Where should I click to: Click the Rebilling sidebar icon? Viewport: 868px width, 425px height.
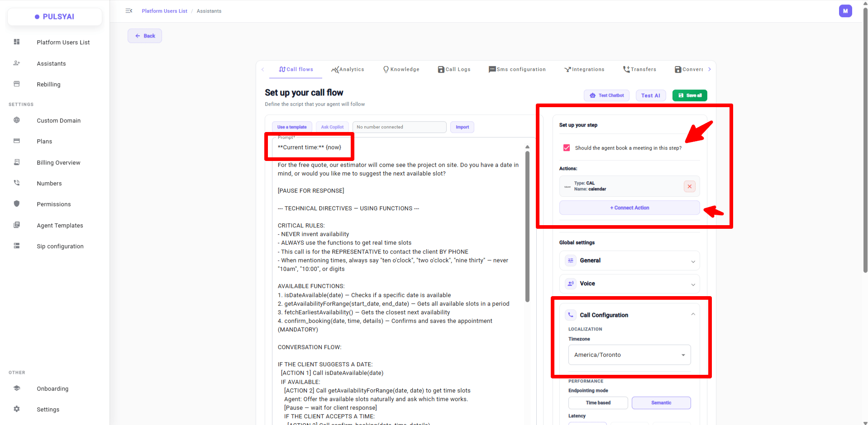tap(17, 84)
